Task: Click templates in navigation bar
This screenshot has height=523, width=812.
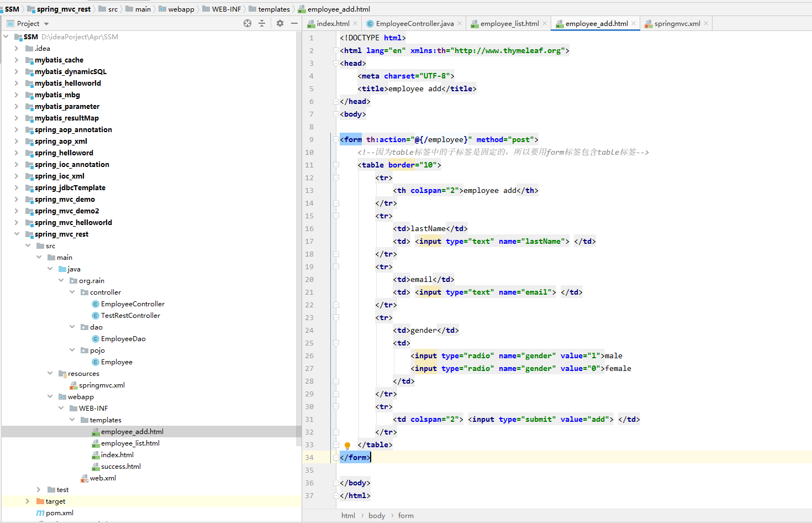Action: 274,9
